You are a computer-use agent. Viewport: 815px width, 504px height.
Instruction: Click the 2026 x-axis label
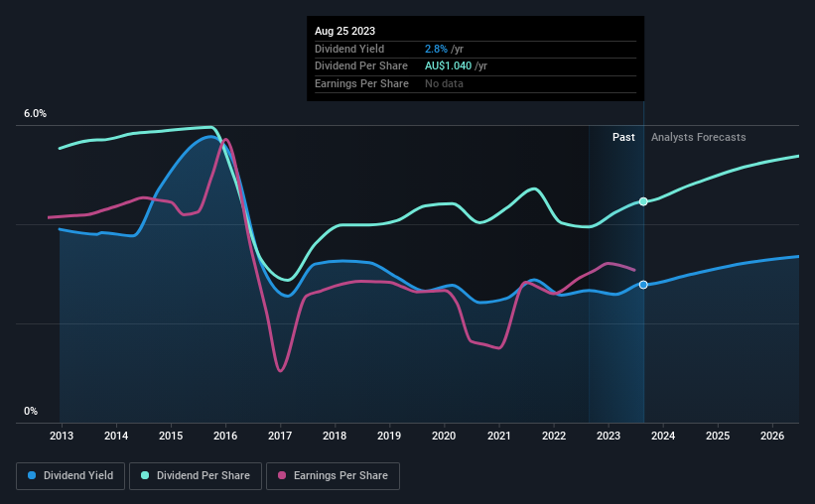[x=772, y=436]
